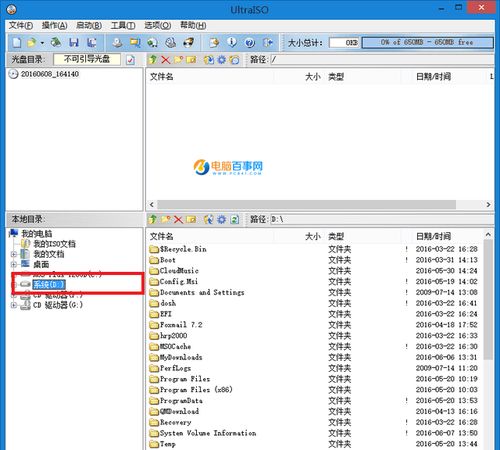Click the disc path field showing /
The width and height of the screenshot is (500, 450).
click(x=382, y=60)
